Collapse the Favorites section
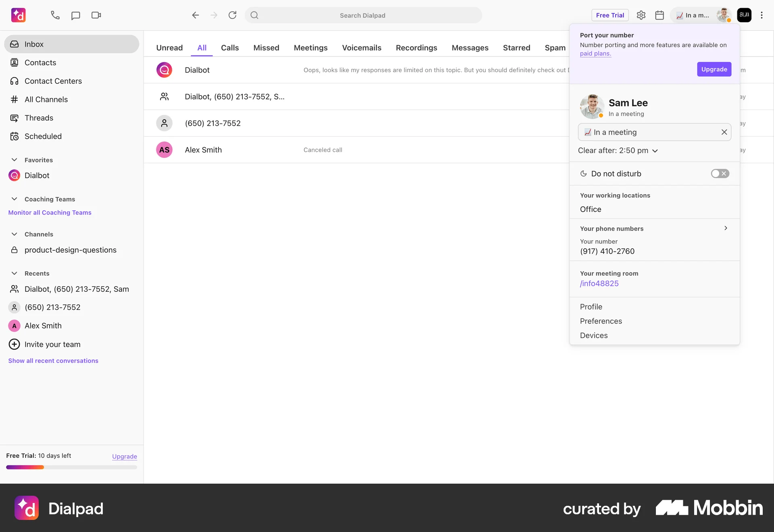This screenshot has width=774, height=532. [x=14, y=160]
